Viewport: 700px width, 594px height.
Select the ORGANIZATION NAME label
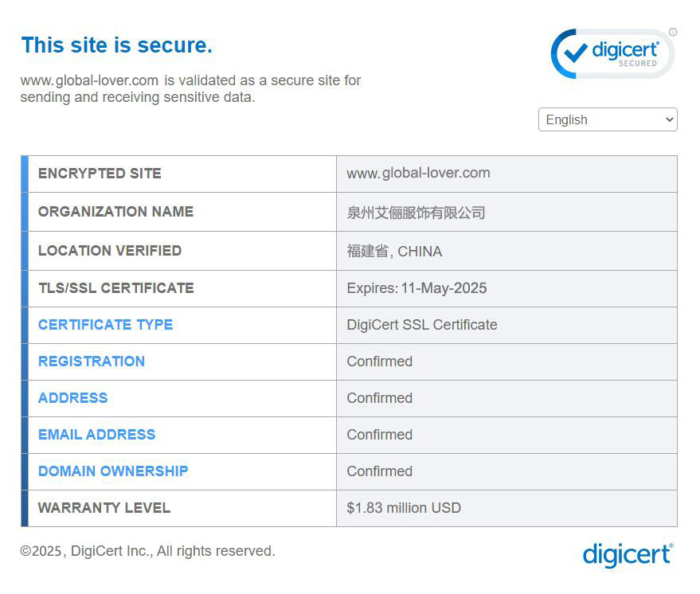(x=115, y=212)
